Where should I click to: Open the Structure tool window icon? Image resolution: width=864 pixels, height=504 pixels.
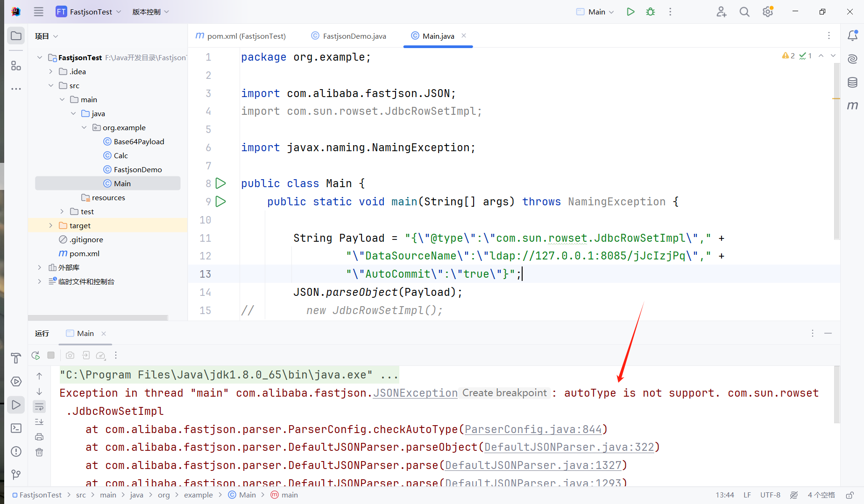coord(16,66)
